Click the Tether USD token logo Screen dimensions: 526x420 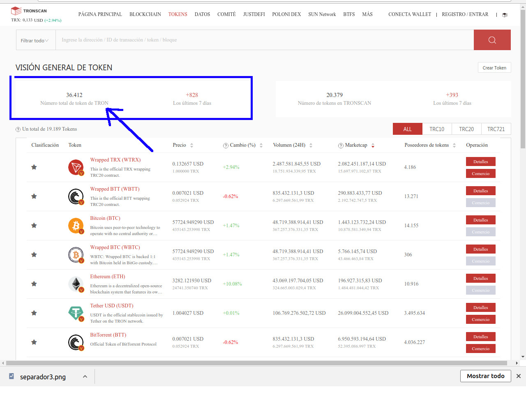(76, 313)
